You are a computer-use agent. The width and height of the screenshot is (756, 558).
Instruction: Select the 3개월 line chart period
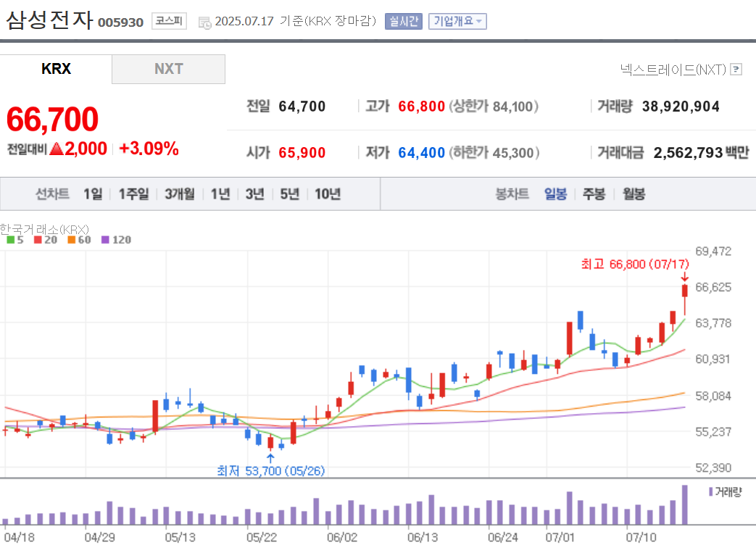coord(179,193)
